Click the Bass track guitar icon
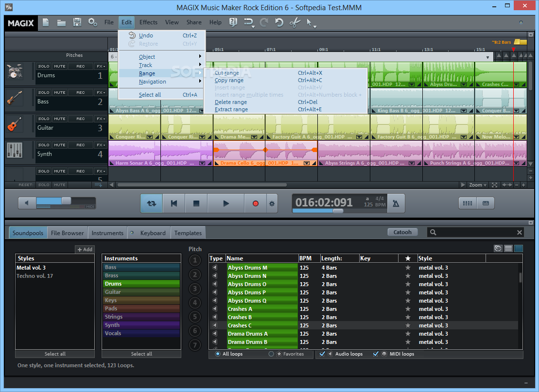The height and width of the screenshot is (392, 539). pos(15,98)
